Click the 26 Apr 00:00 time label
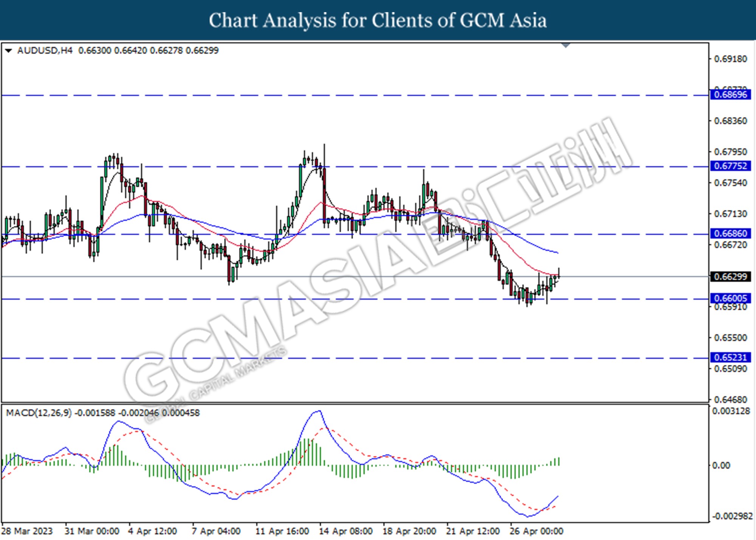The height and width of the screenshot is (540, 756). click(x=536, y=531)
